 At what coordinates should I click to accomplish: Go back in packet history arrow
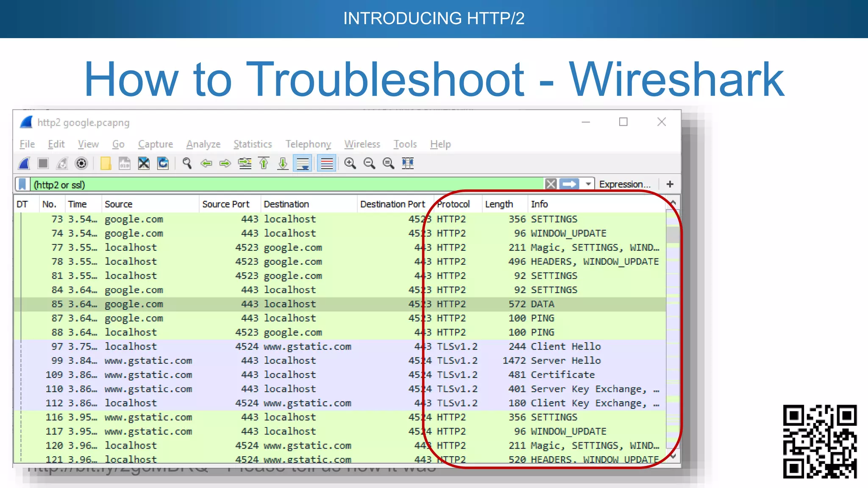click(206, 164)
